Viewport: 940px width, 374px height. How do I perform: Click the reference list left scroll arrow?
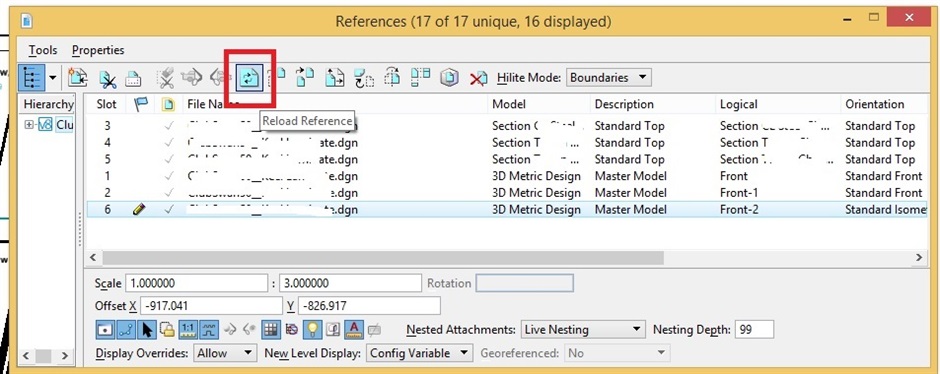coord(94,258)
